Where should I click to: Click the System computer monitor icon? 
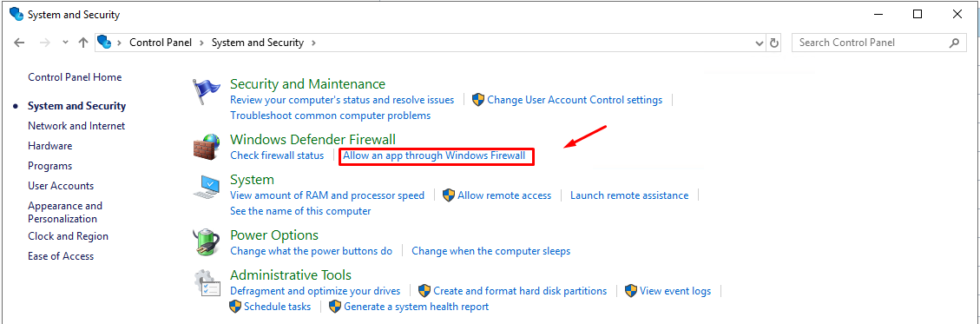tap(207, 187)
